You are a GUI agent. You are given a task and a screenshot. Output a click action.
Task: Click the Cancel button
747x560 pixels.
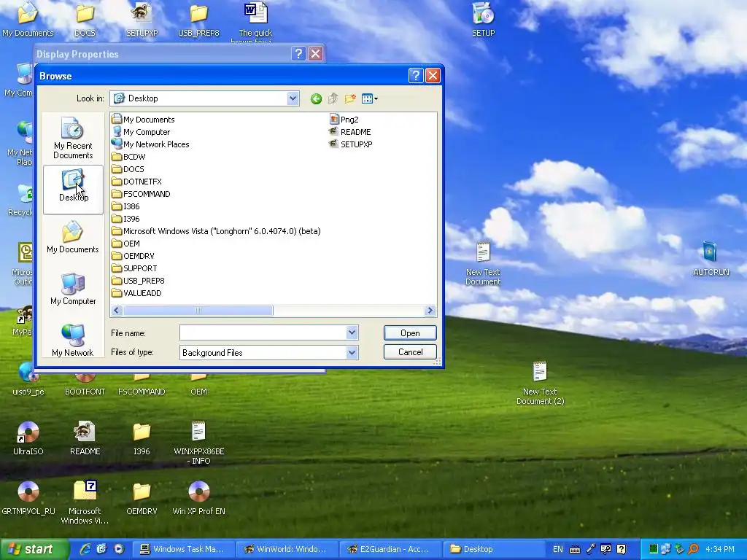click(410, 352)
